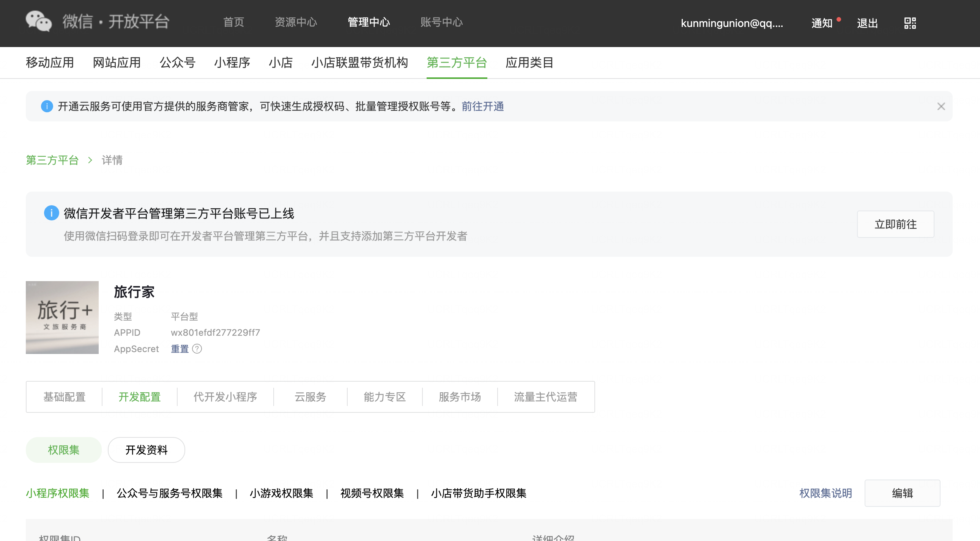Viewport: 980px width, 541px height.
Task: Select the 开发资料 pill button
Action: tap(147, 450)
